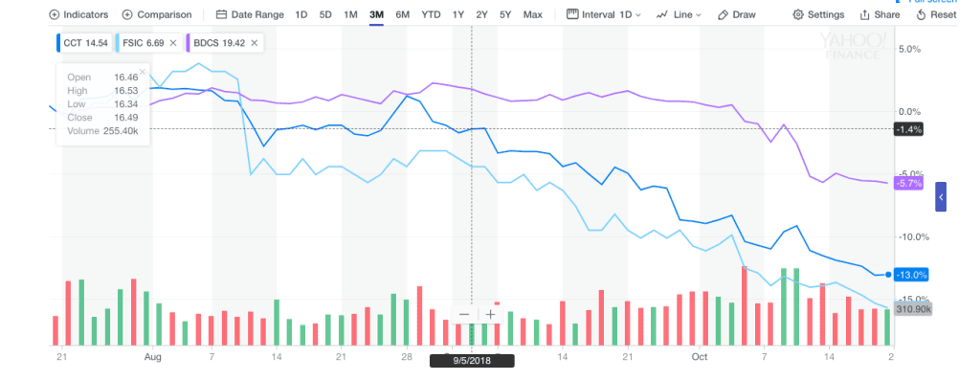Click the gear icon beside Settings
Viewport: 980px width, 381px height.
pos(797,14)
